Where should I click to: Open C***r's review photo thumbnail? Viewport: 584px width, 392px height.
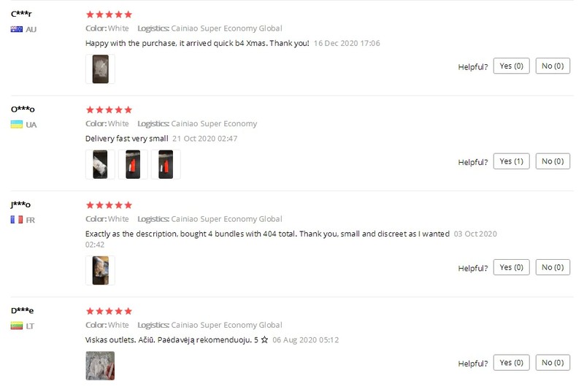point(100,69)
